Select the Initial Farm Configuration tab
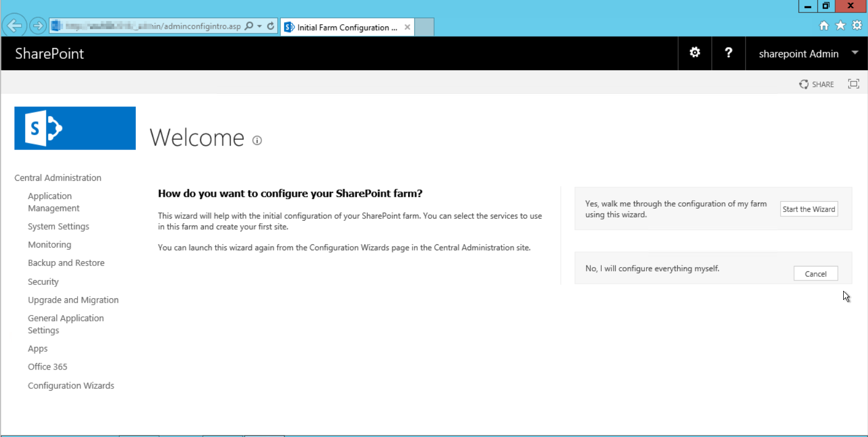The height and width of the screenshot is (437, 868). [347, 27]
